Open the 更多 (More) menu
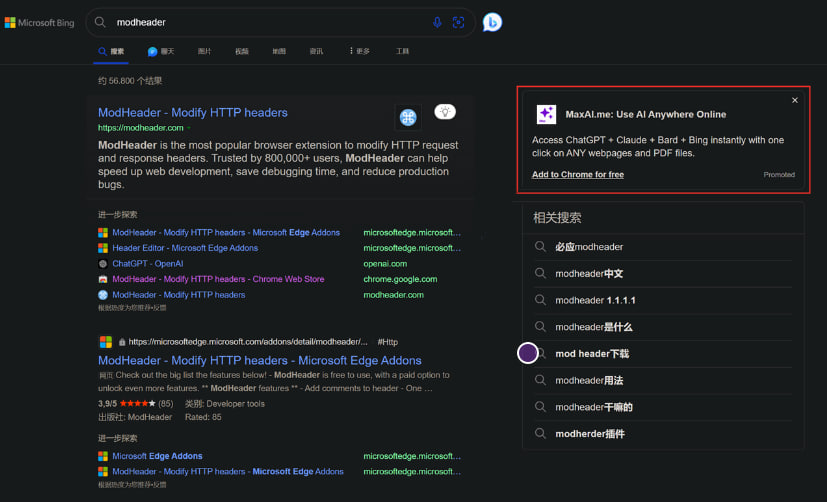 pos(359,51)
